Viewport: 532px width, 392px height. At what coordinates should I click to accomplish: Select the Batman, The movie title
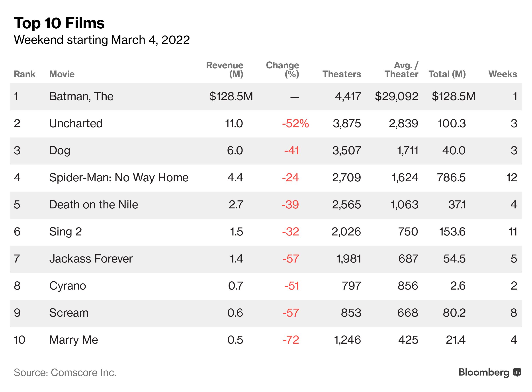[x=81, y=96]
